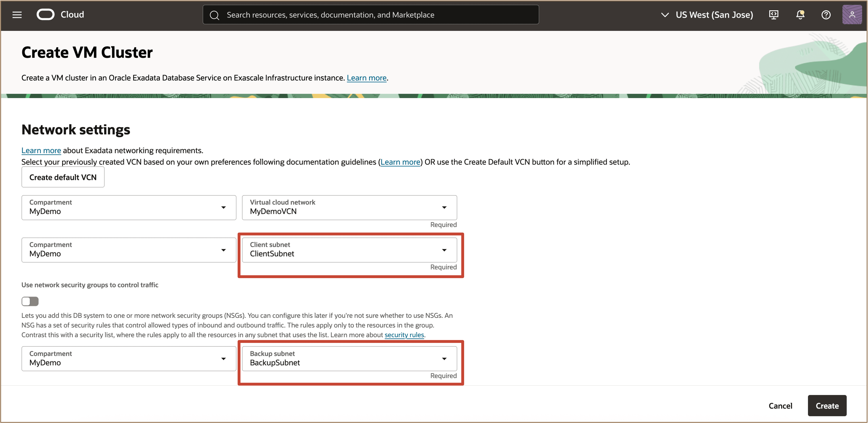Image resolution: width=868 pixels, height=423 pixels.
Task: Open the Client subnet dropdown
Action: 445,250
